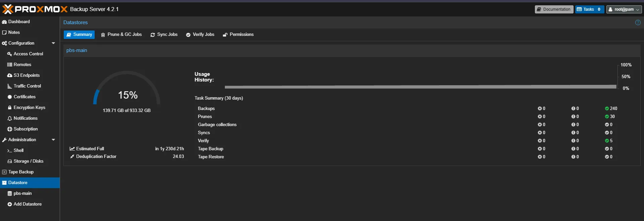
Task: Click the Deduplication Factor icon
Action: pos(72,156)
